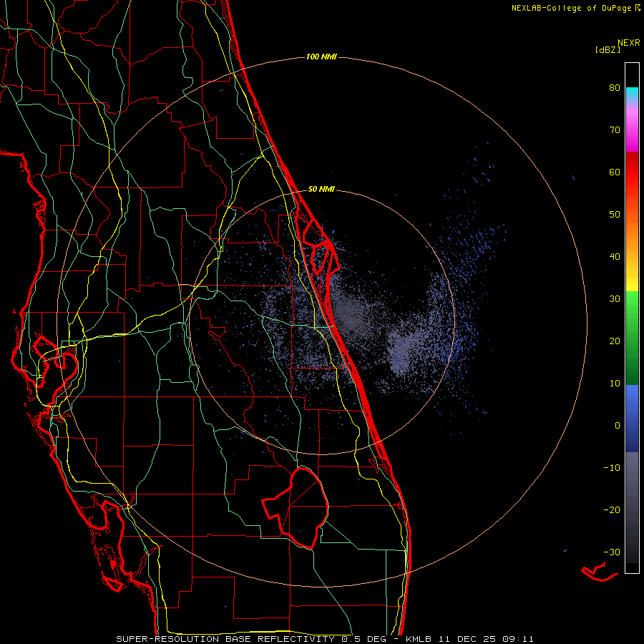The image size is (644, 644).
Task: Click the 30 value on the dBZ scale
Action: click(615, 298)
